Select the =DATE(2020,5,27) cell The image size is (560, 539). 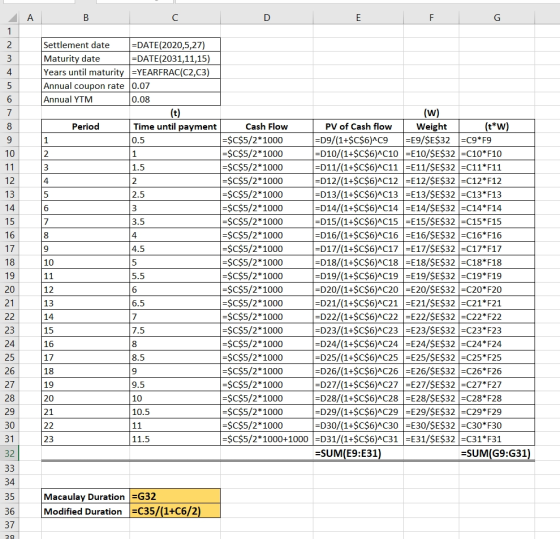(175, 45)
